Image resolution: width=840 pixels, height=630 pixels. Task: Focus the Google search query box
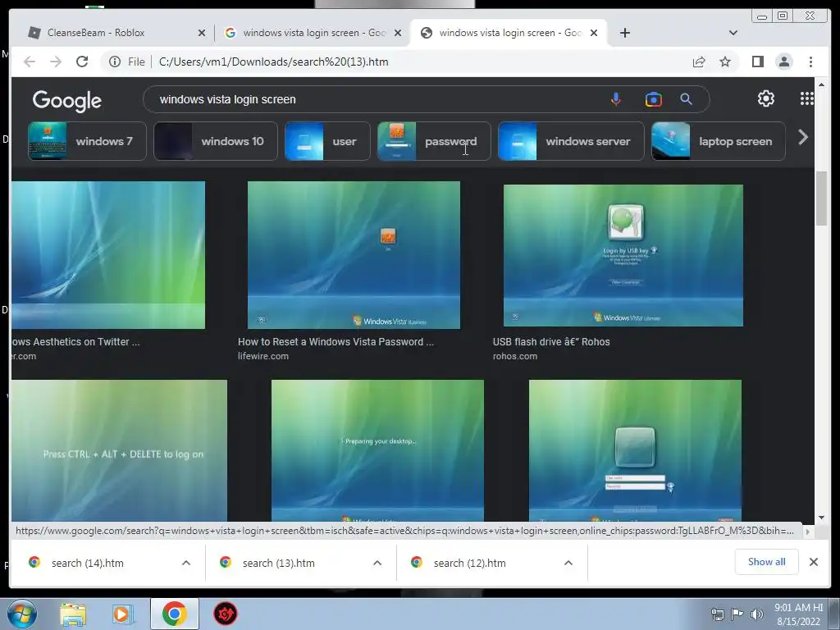375,99
